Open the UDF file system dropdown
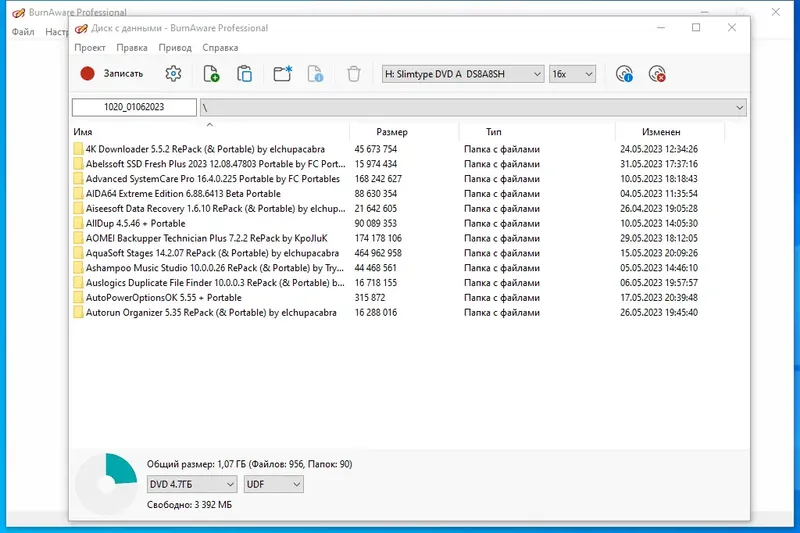 (x=273, y=484)
